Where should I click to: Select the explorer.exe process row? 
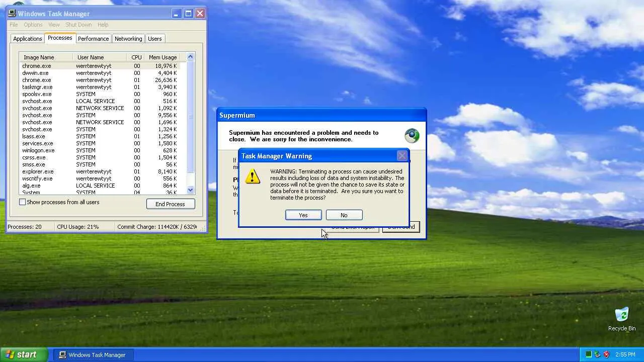click(100, 171)
